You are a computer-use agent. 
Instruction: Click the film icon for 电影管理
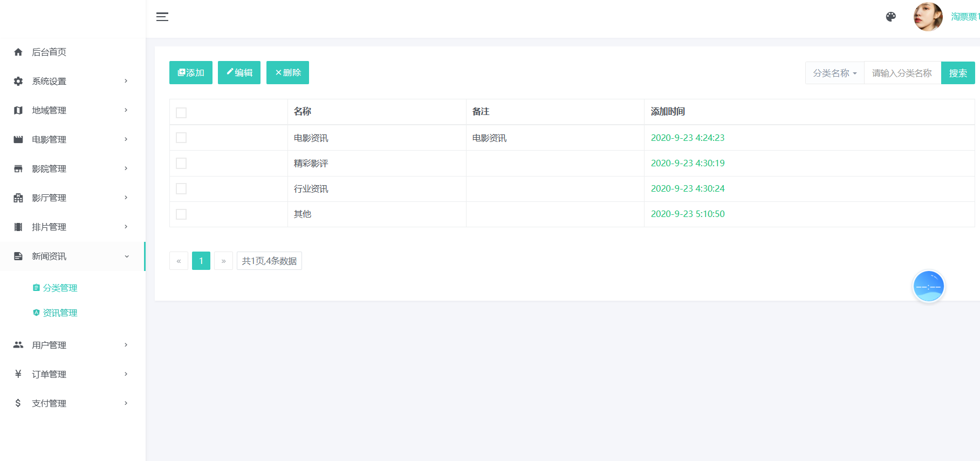[18, 139]
